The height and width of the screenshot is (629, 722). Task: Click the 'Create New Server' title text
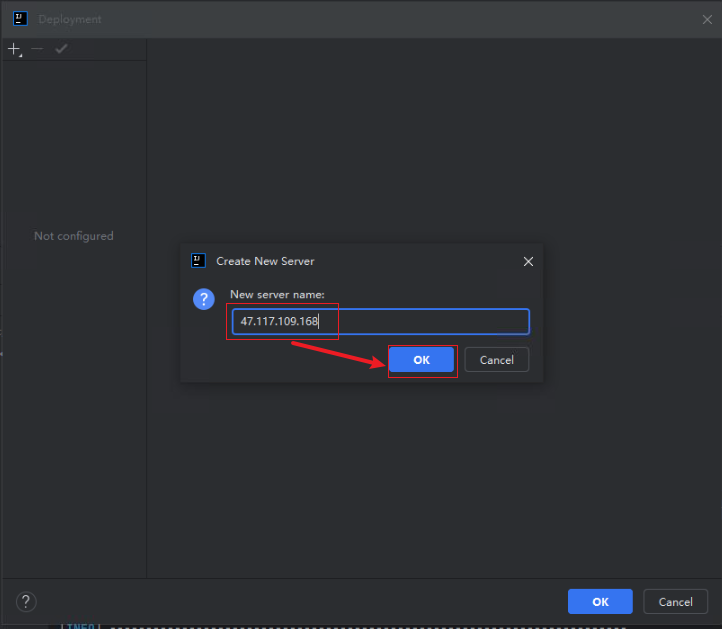[265, 261]
